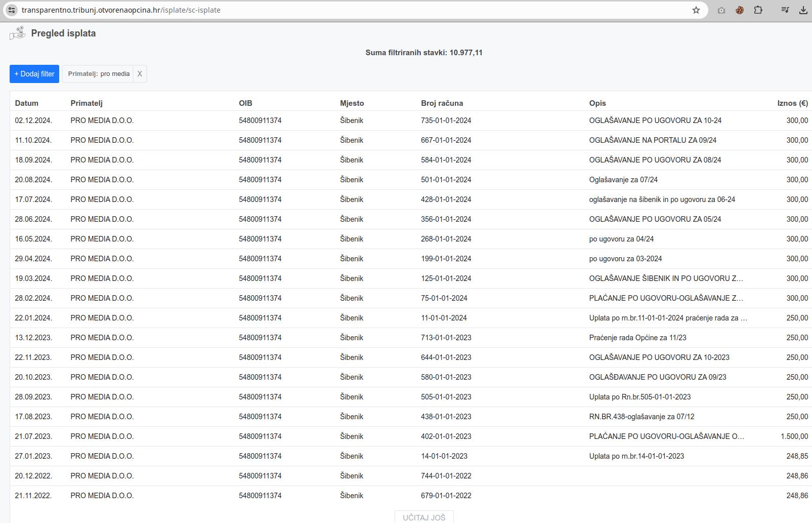The width and height of the screenshot is (812, 523).
Task: Click the browser address bar URL
Action: 121,10
